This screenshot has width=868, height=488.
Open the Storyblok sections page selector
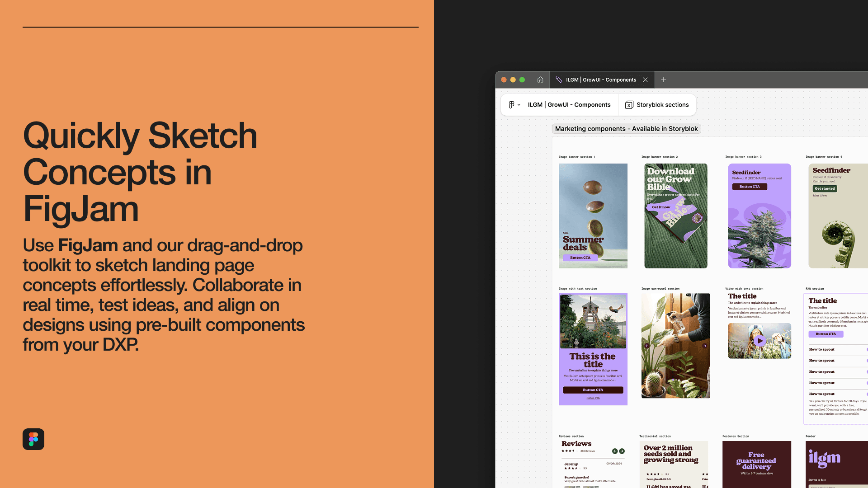[x=662, y=105]
